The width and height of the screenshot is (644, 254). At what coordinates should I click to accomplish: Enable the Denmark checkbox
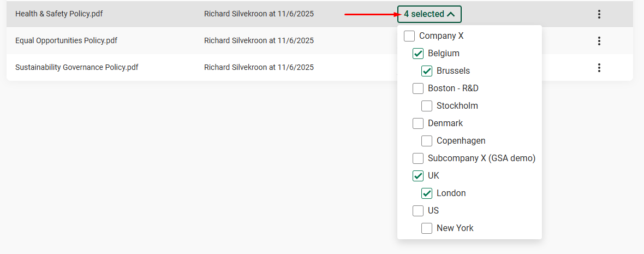coord(418,123)
